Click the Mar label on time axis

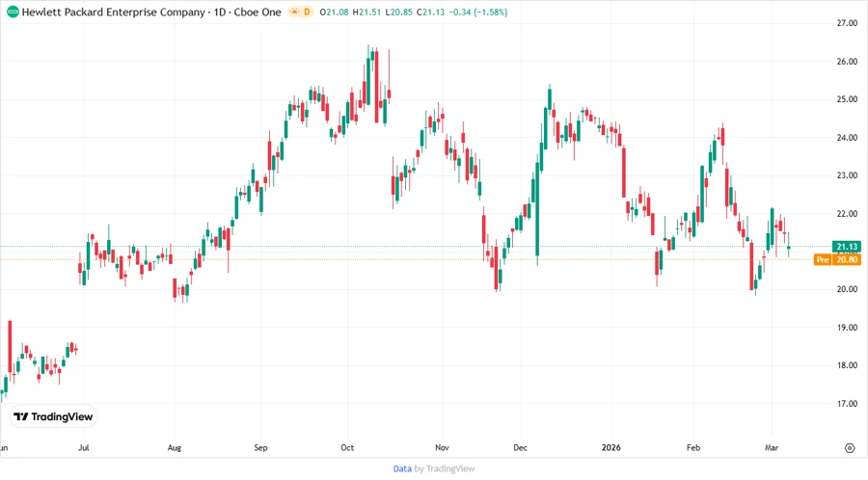coord(772,448)
